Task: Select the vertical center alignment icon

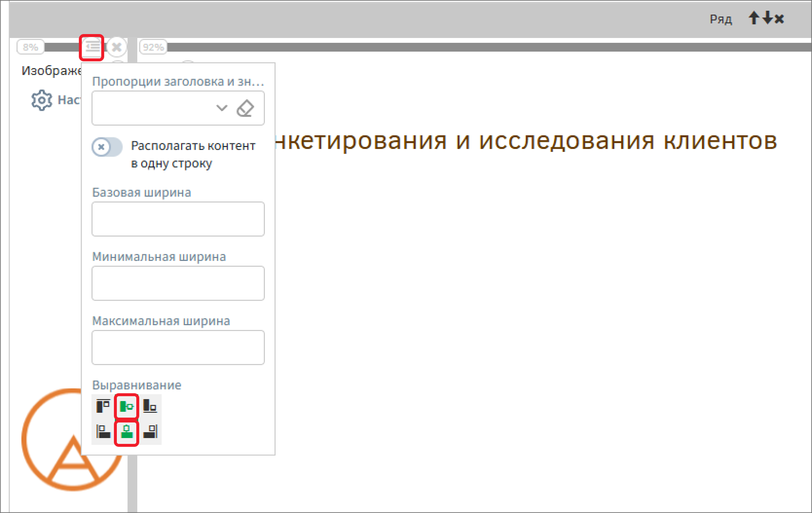Action: coord(127,405)
